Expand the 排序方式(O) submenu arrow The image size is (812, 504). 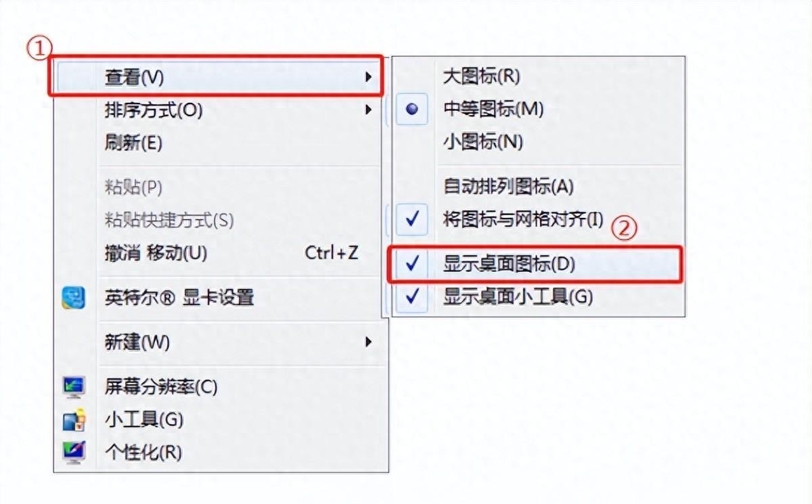click(368, 110)
